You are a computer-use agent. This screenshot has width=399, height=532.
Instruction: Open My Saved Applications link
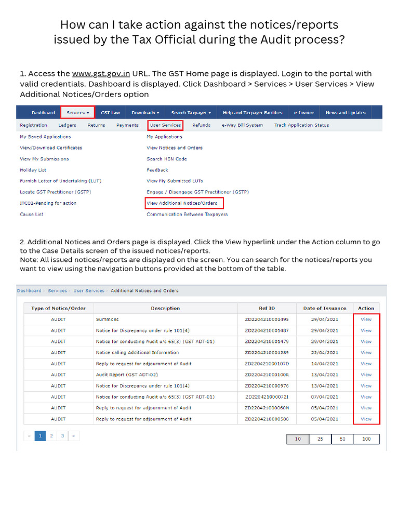coord(46,137)
